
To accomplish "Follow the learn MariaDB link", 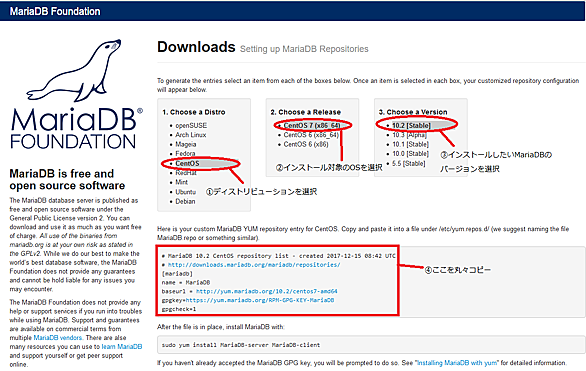I will coord(122,347).
